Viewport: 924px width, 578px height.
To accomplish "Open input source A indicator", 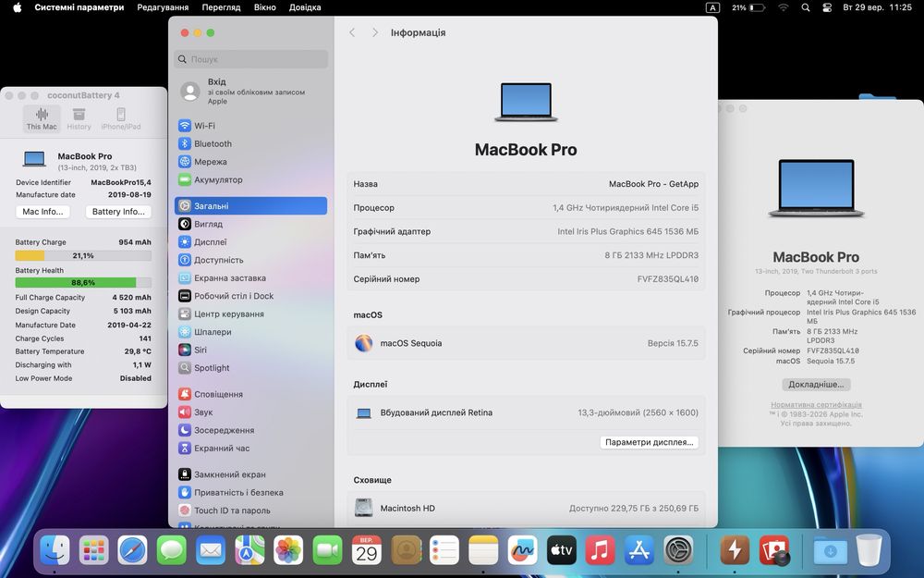I will coord(712,7).
